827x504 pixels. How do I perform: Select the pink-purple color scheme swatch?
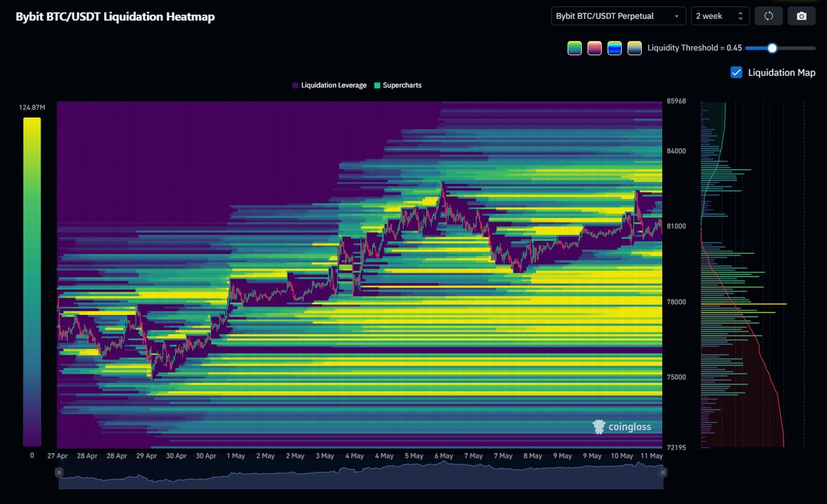coord(595,48)
